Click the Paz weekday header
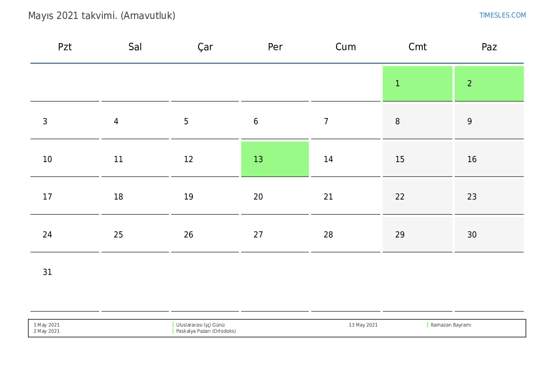Viewport: 554px width, 392px height. coord(489,47)
